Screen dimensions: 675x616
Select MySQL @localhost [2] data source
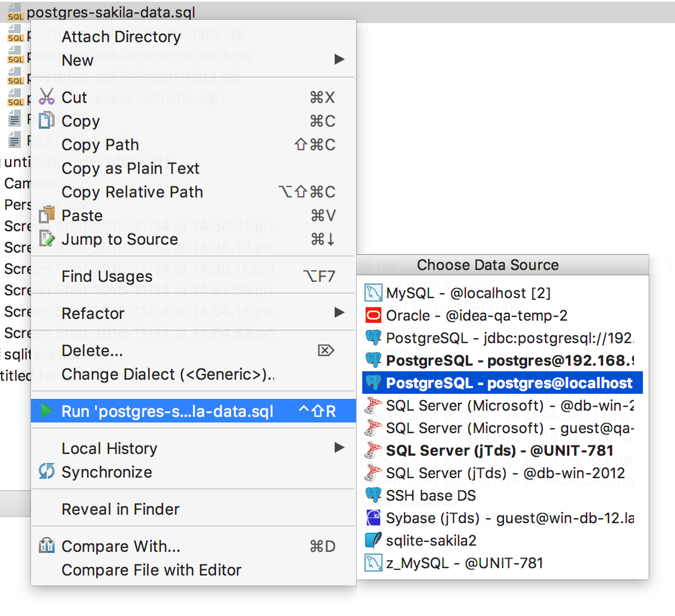tap(468, 293)
